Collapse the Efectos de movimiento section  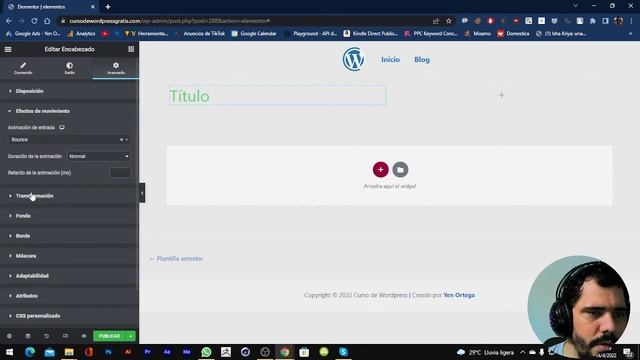click(x=69, y=111)
